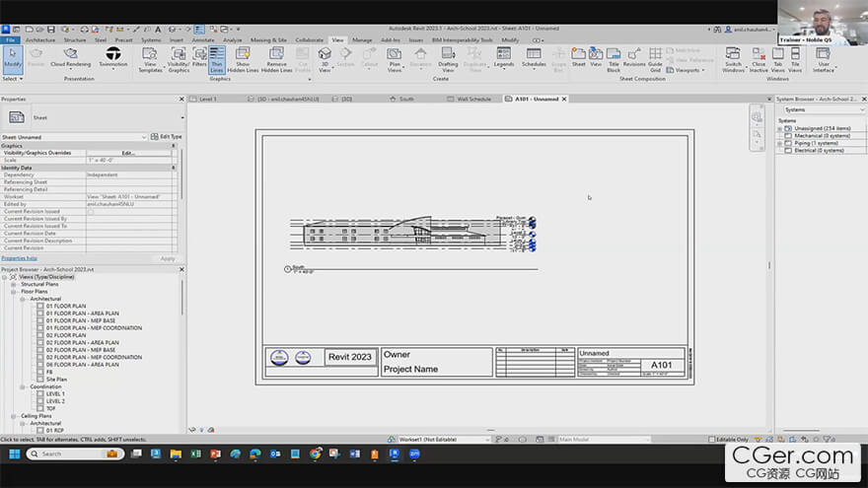The width and height of the screenshot is (868, 488).
Task: Toggle Unassigned systems checkbox
Action: pyautogui.click(x=788, y=128)
